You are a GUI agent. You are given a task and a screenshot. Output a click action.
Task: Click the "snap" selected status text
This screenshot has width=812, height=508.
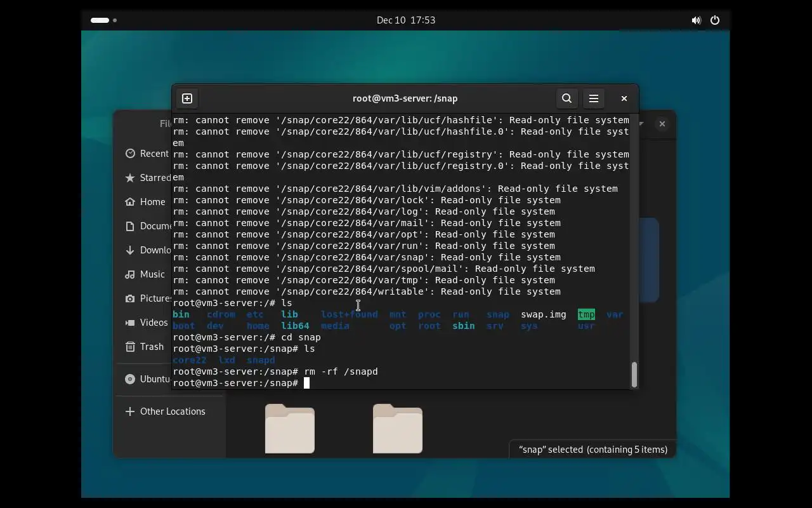click(593, 449)
